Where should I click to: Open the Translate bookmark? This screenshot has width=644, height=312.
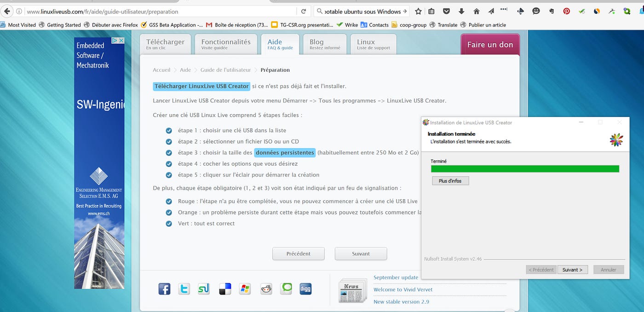443,25
